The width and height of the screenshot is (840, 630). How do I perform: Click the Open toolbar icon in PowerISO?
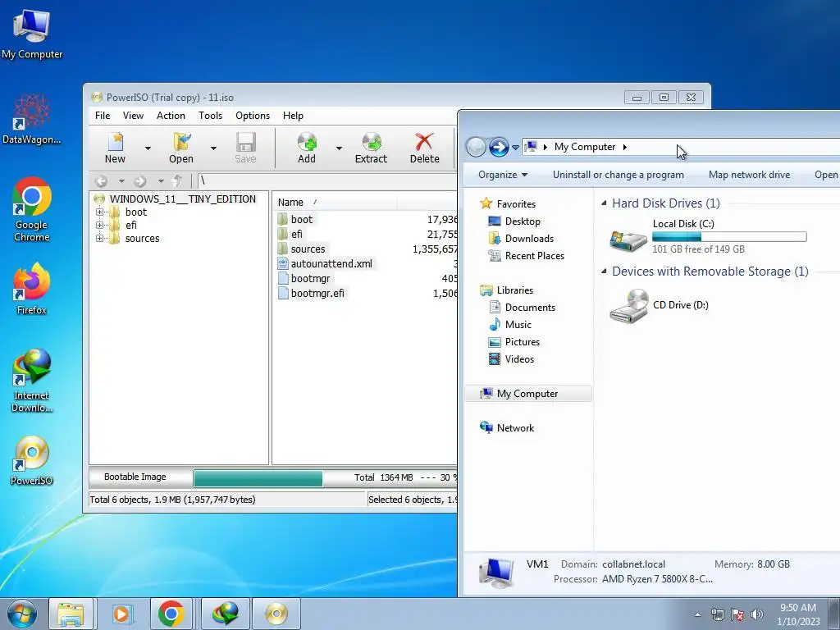181,148
